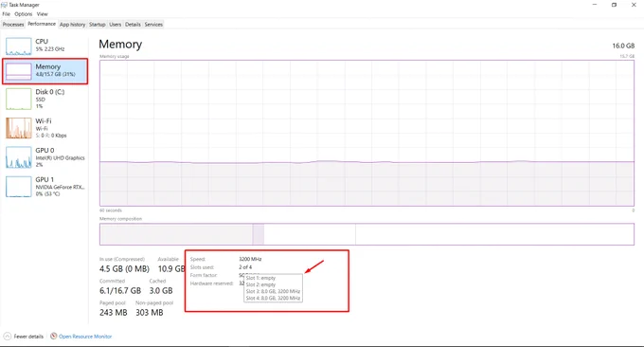The image size is (644, 347).
Task: Switch to the Processes tab
Action: pos(13,25)
